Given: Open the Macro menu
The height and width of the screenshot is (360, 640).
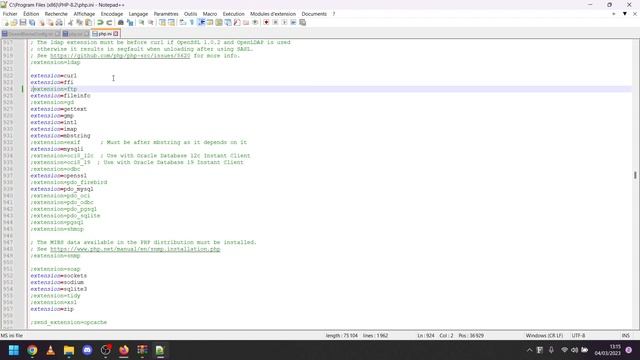Looking at the screenshot, I should (x=210, y=14).
